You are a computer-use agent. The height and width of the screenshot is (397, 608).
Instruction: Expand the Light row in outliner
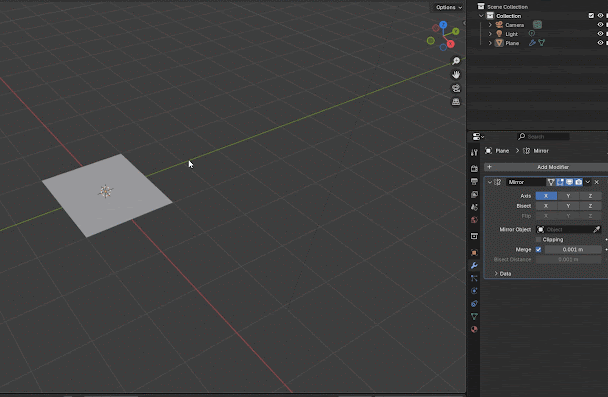(x=490, y=34)
